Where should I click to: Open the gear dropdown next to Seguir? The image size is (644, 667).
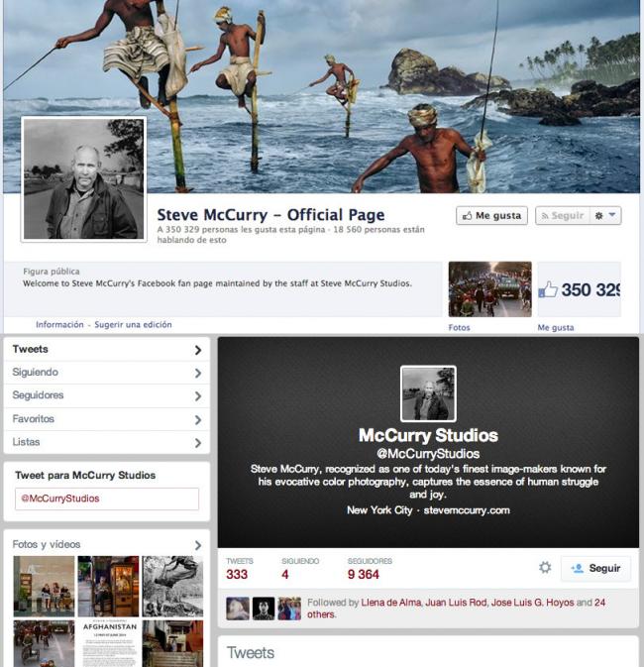605,216
